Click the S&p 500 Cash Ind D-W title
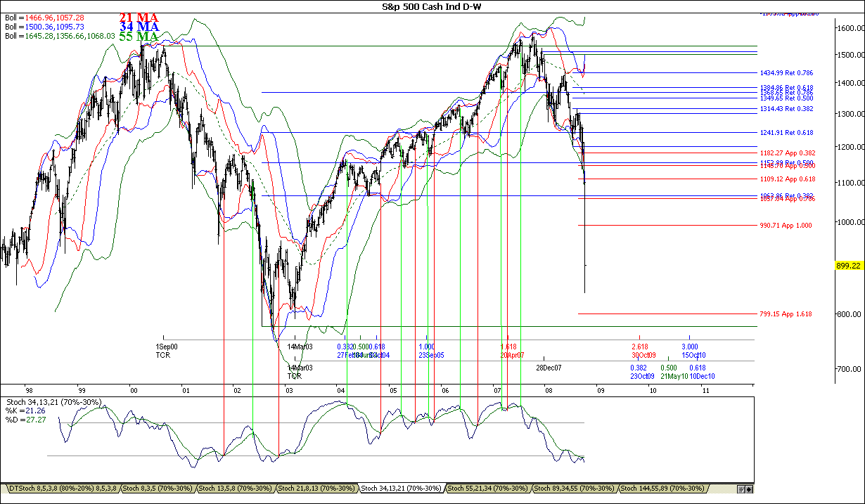 [432, 6]
